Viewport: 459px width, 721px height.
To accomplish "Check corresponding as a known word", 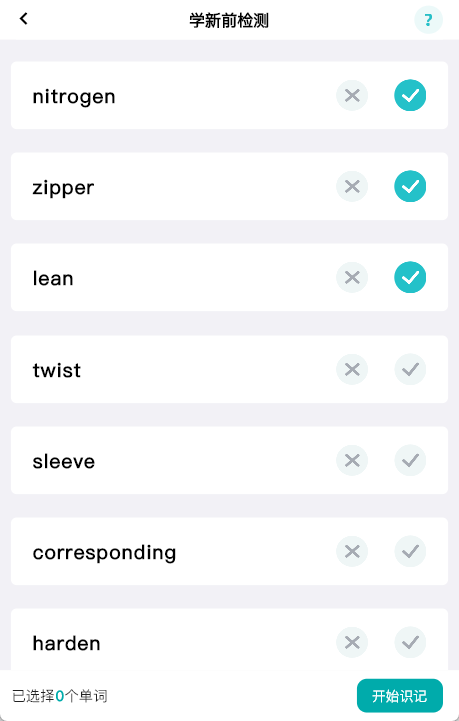I will click(410, 551).
